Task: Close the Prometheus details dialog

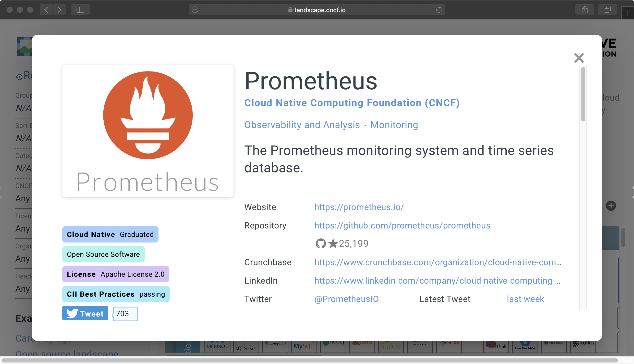Action: pos(579,58)
